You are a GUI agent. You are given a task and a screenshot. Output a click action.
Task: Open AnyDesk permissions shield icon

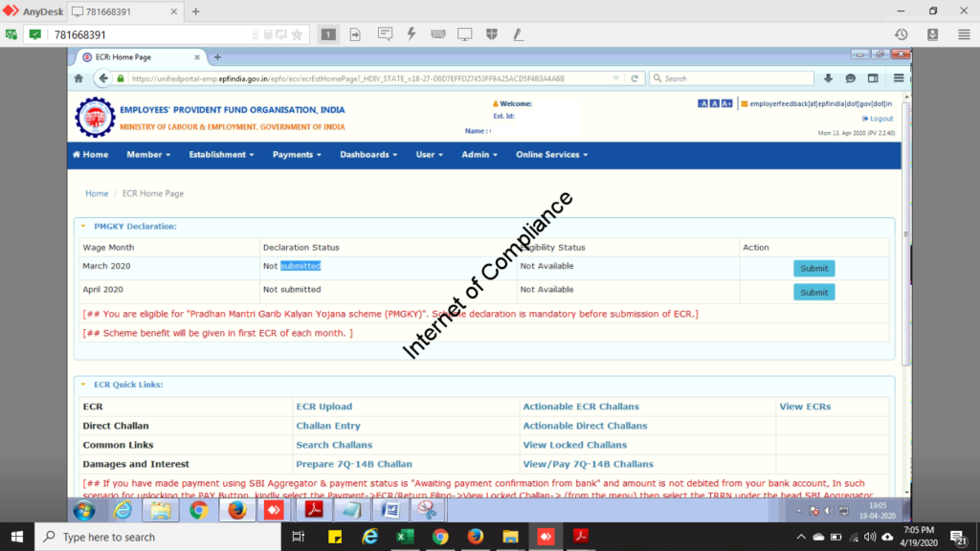492,34
